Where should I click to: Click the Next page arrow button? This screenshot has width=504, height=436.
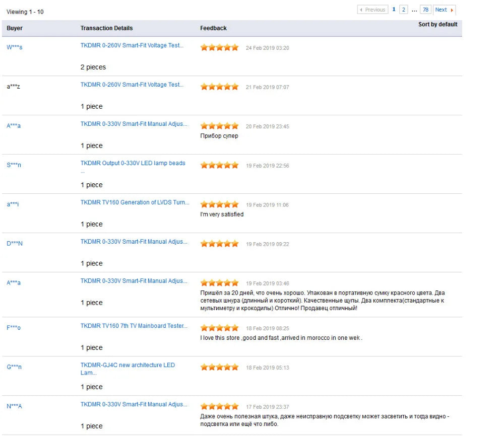[x=444, y=10]
